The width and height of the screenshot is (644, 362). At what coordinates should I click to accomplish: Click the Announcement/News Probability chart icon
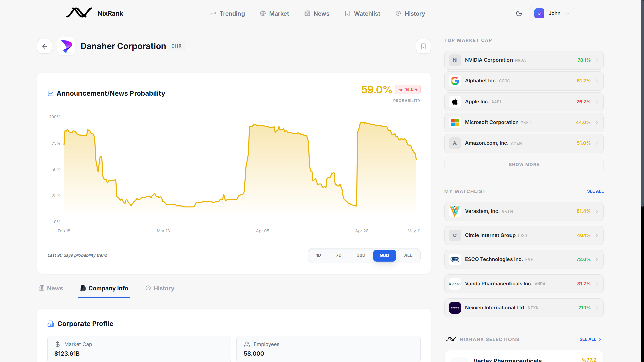click(51, 93)
